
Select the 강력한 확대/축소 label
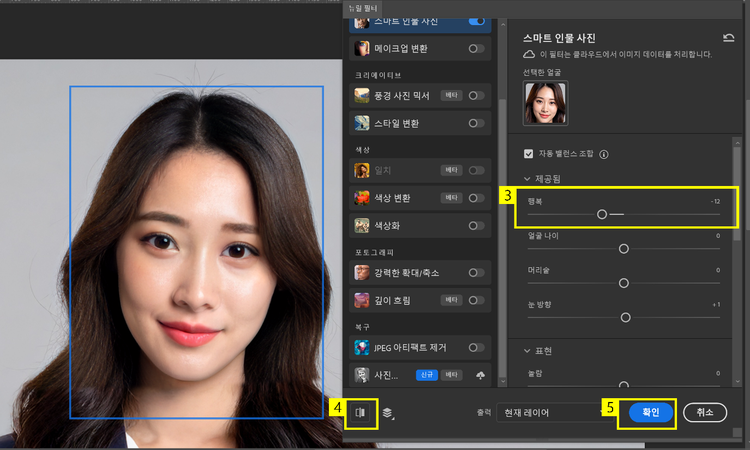[406, 273]
